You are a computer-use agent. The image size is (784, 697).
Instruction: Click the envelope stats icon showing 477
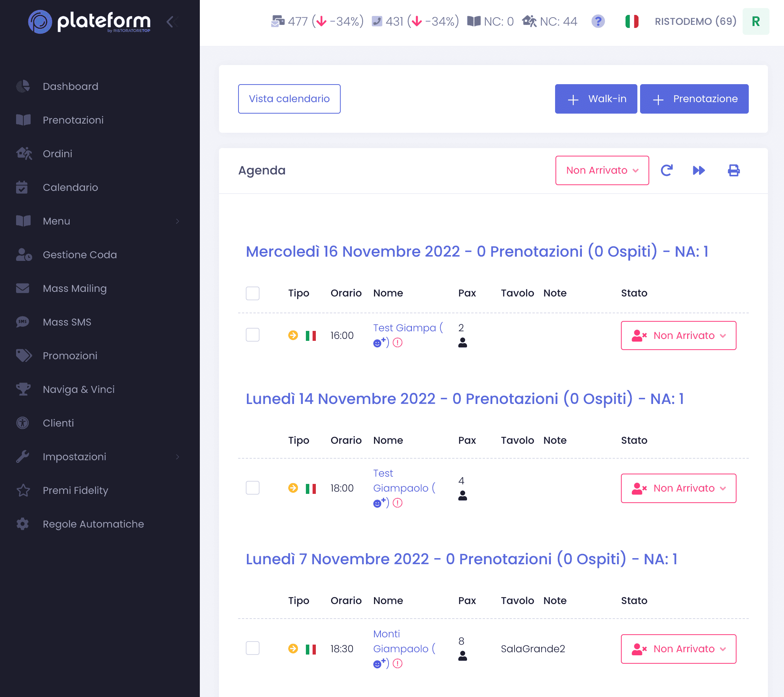(278, 21)
